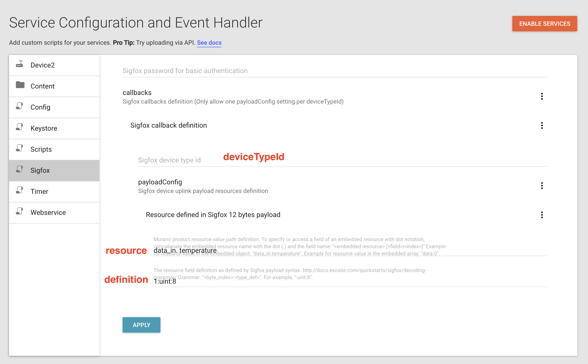This screenshot has width=588, height=364.
Task: Click the payloadConfig section title
Action: coord(160,182)
